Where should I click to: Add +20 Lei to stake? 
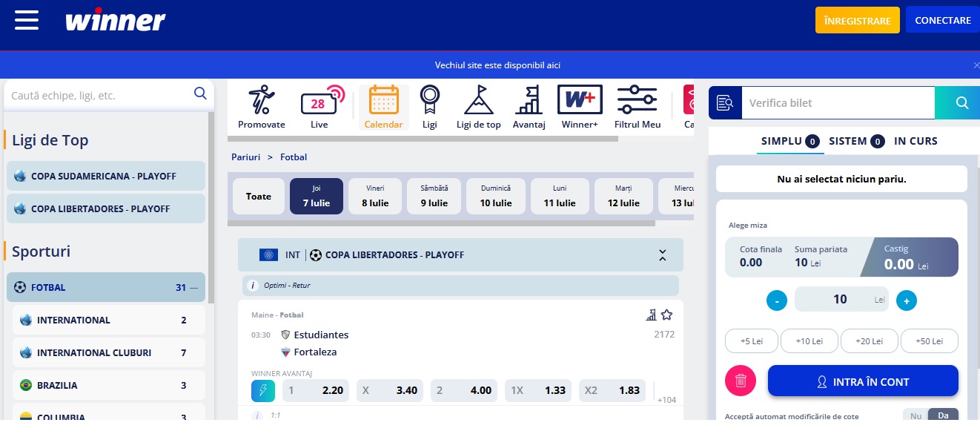point(870,341)
